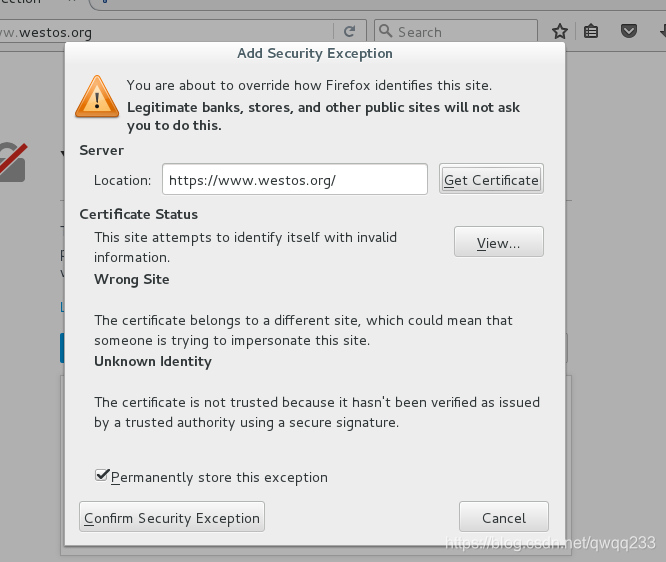Image resolution: width=666 pixels, height=562 pixels.
Task: Select the 'Wrong Site' heading text
Action: click(x=132, y=279)
